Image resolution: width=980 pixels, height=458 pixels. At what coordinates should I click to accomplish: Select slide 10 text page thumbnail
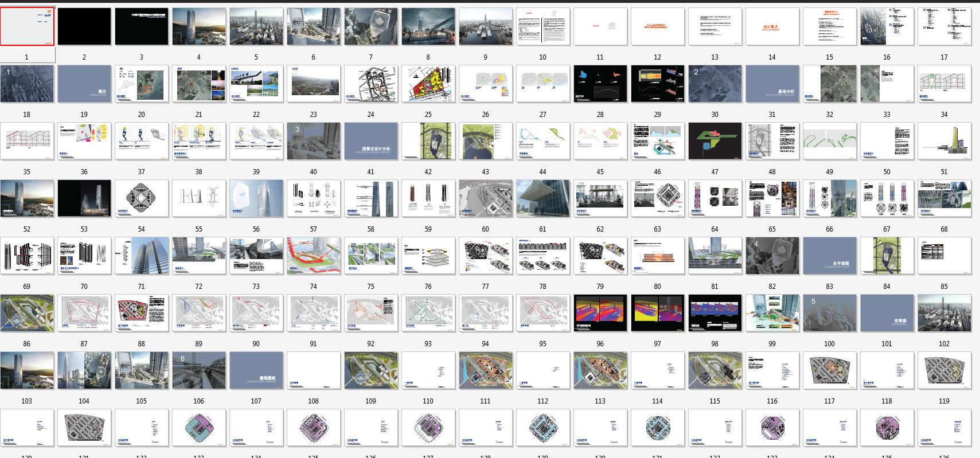coord(543,26)
